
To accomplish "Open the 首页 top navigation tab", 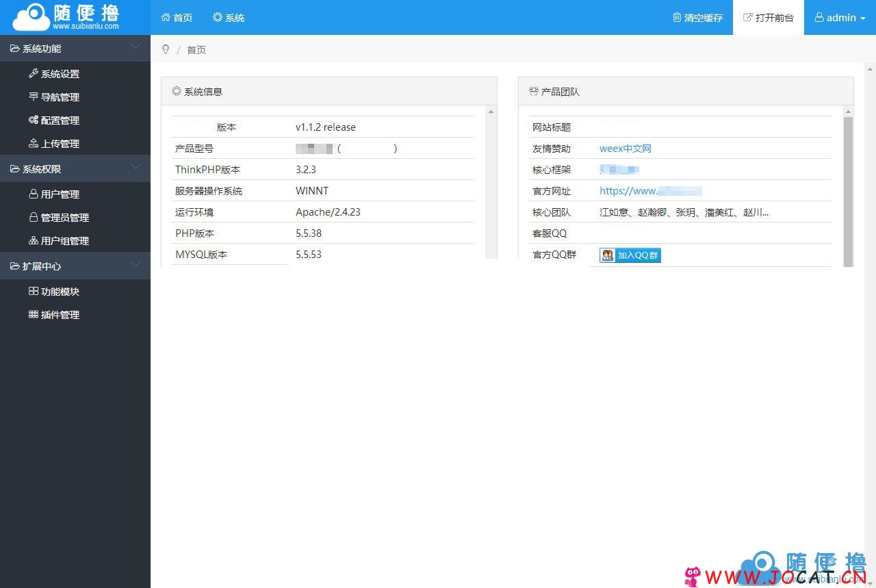I will (177, 17).
